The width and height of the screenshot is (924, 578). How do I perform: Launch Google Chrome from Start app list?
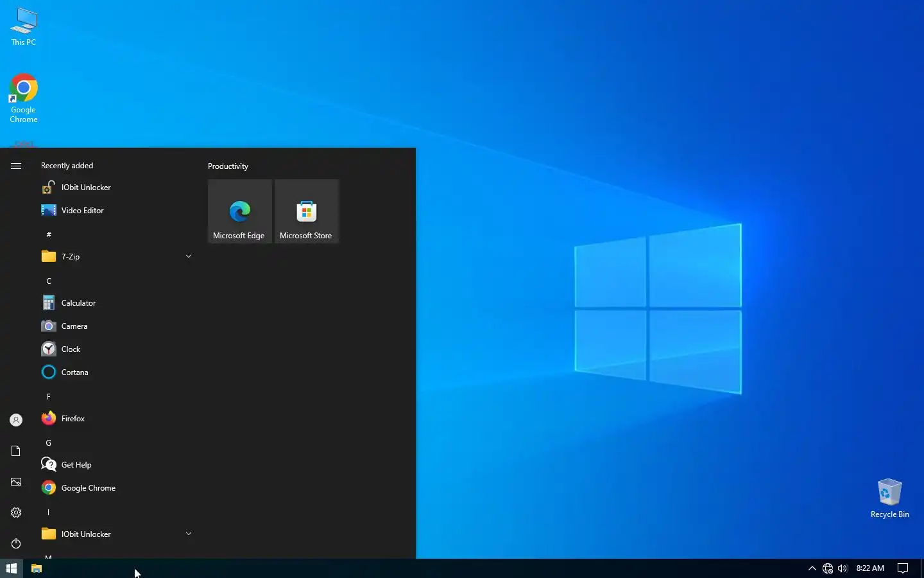[x=116, y=488]
